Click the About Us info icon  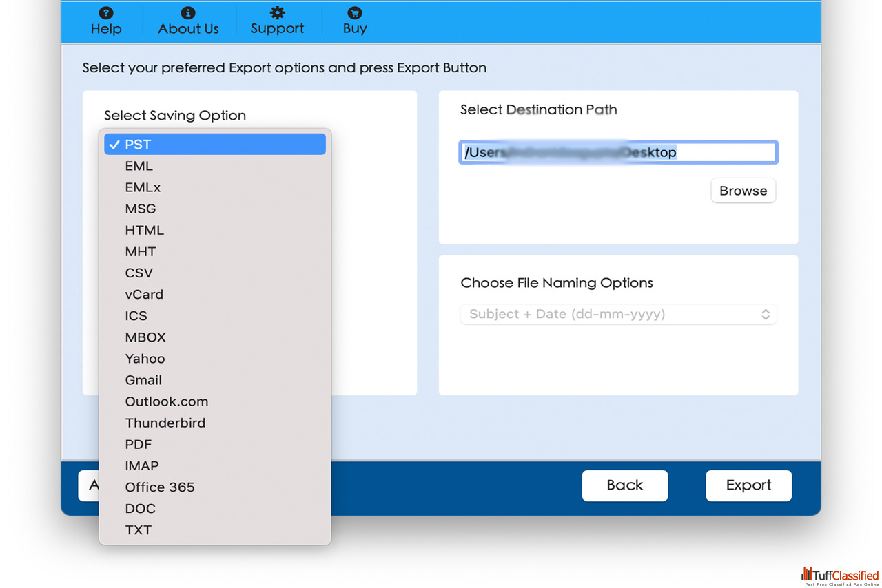(x=188, y=13)
